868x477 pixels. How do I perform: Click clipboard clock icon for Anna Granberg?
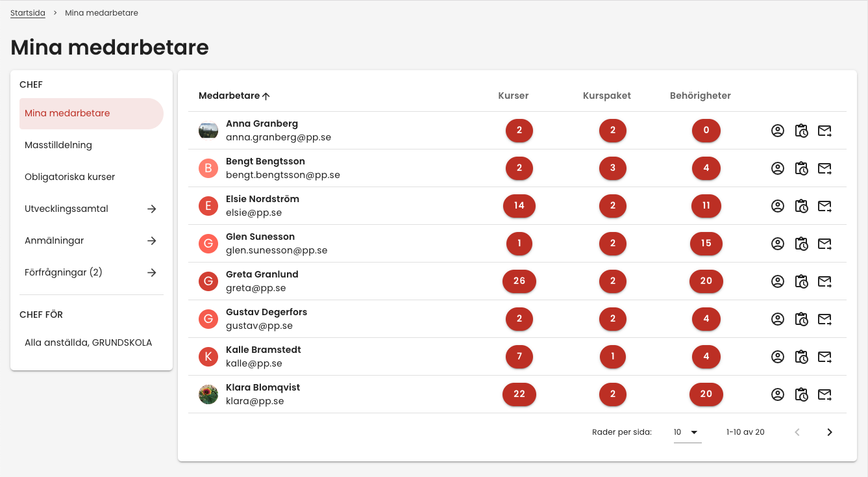(801, 131)
